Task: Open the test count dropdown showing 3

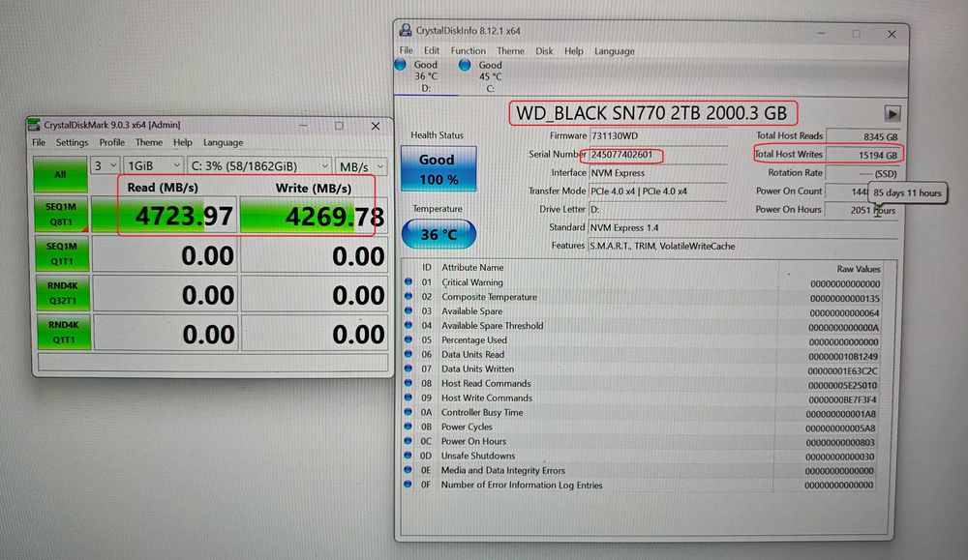Action: pyautogui.click(x=105, y=166)
